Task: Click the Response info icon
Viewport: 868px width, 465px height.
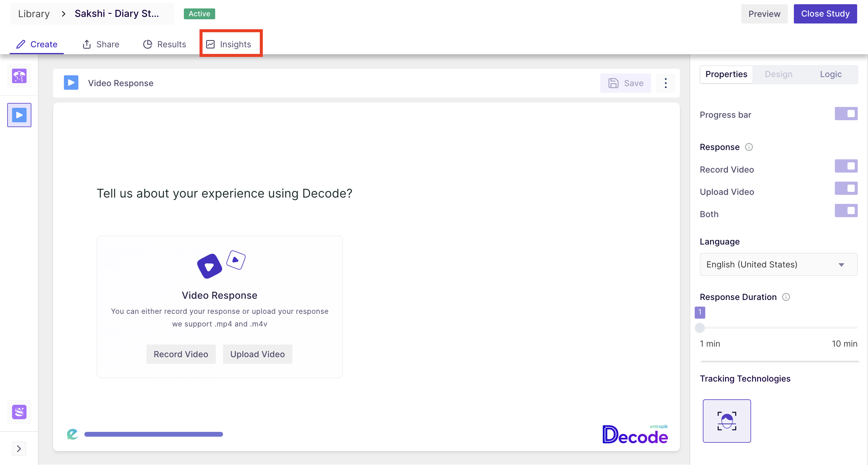Action: pyautogui.click(x=749, y=147)
